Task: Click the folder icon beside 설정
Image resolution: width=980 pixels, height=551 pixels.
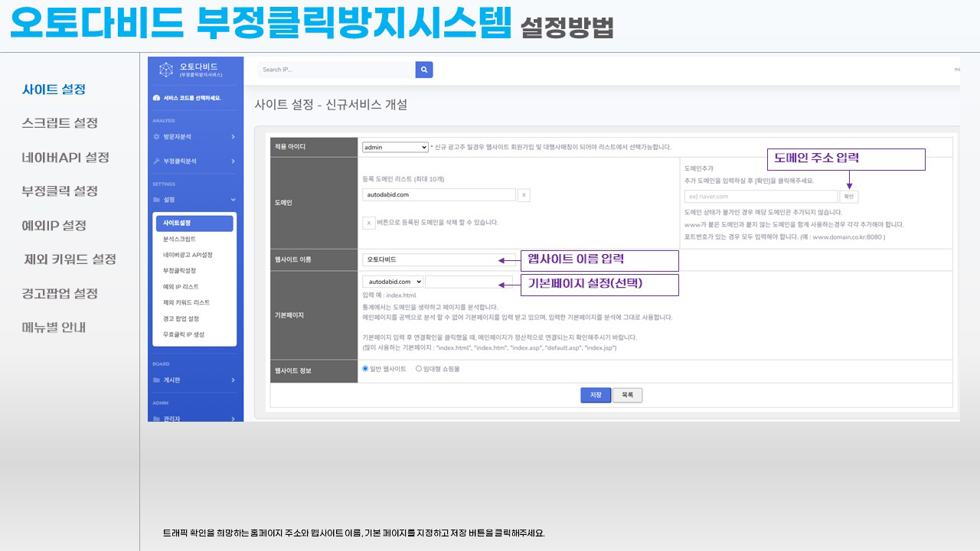Action: point(157,200)
